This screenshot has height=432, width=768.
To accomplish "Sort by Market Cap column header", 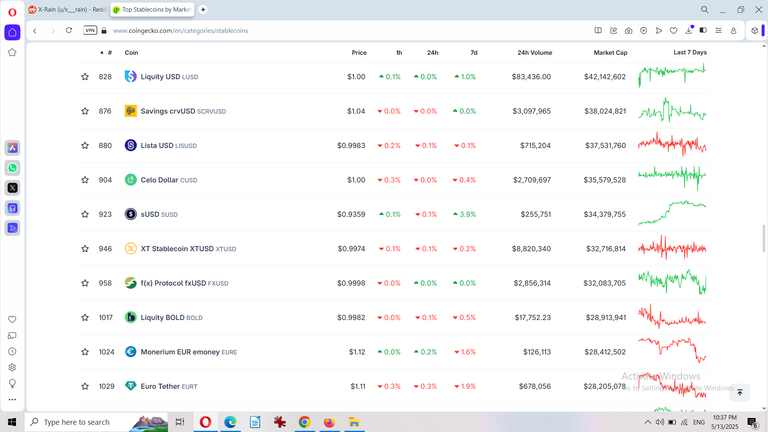I will pos(610,52).
